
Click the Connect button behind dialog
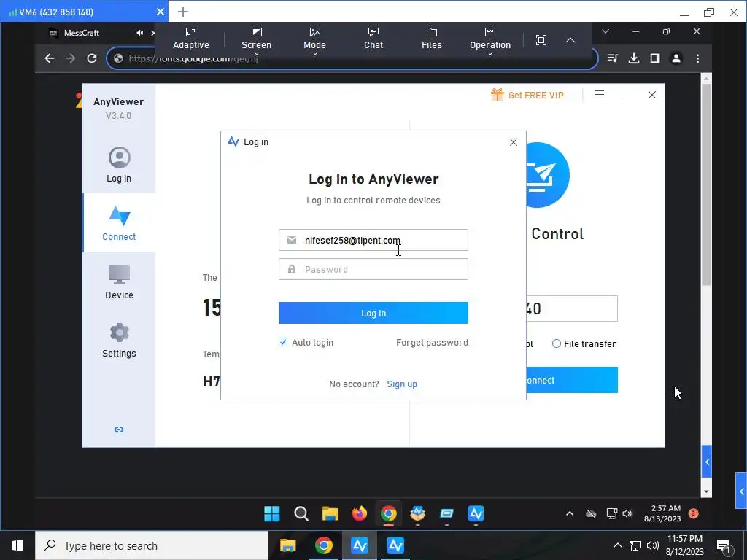[572, 380]
